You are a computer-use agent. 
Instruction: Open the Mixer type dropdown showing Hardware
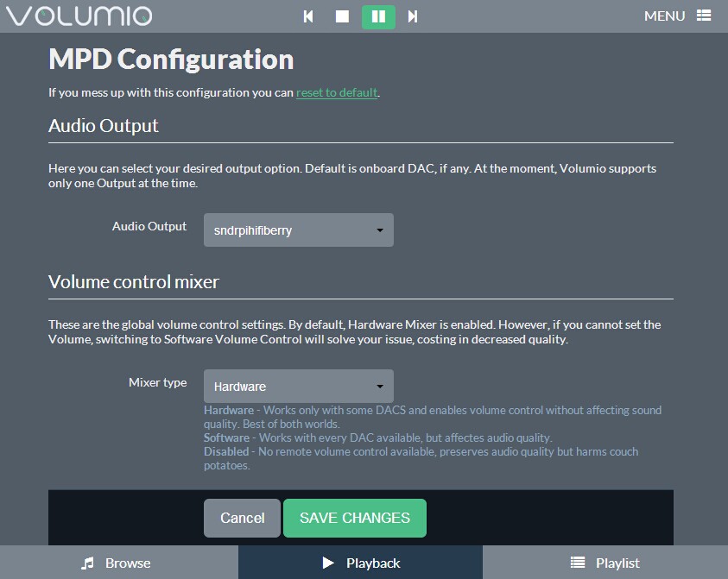[298, 387]
